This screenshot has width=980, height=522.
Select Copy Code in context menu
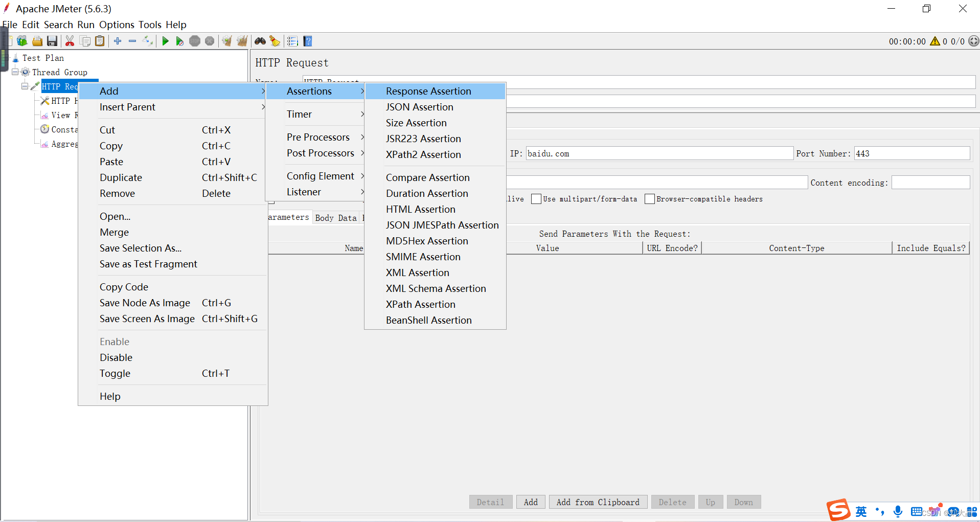point(173,287)
